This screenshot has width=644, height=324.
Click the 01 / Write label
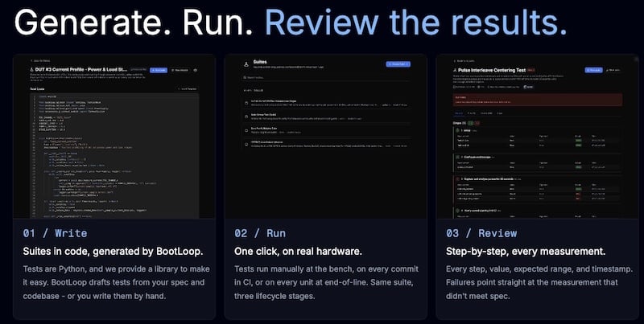point(55,233)
